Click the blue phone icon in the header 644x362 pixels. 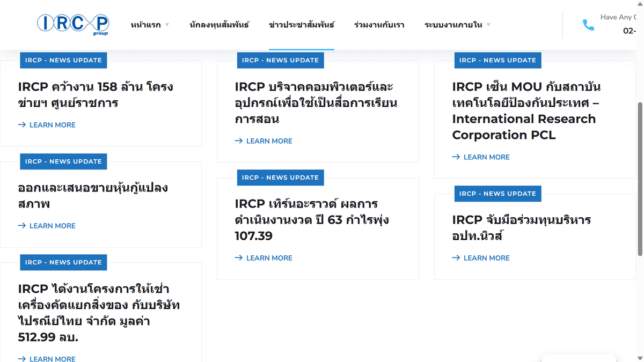(x=589, y=24)
